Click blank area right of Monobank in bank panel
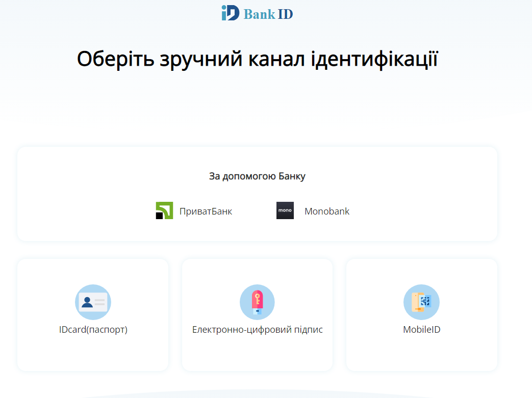The width and height of the screenshot is (532, 398). pyautogui.click(x=423, y=211)
